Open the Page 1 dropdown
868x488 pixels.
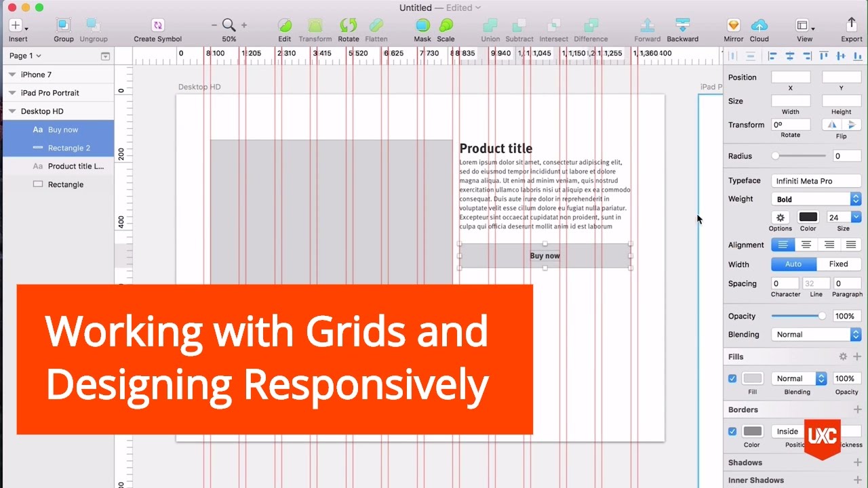[x=25, y=56]
